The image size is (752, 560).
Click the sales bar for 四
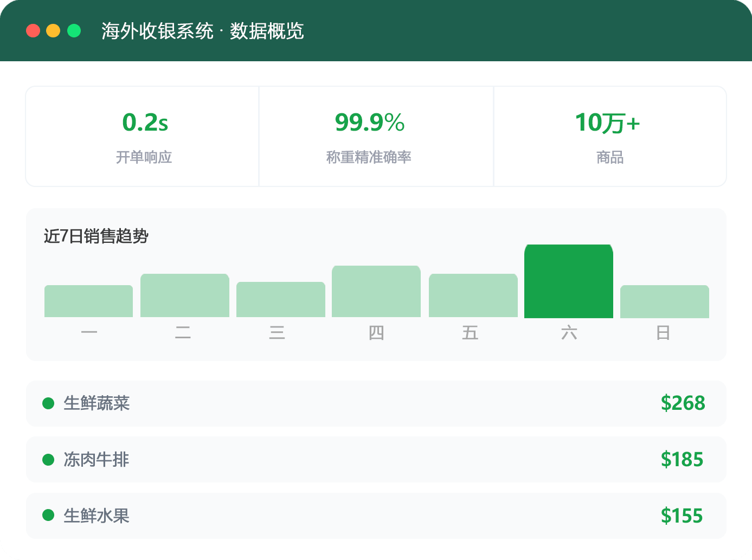pos(376,291)
